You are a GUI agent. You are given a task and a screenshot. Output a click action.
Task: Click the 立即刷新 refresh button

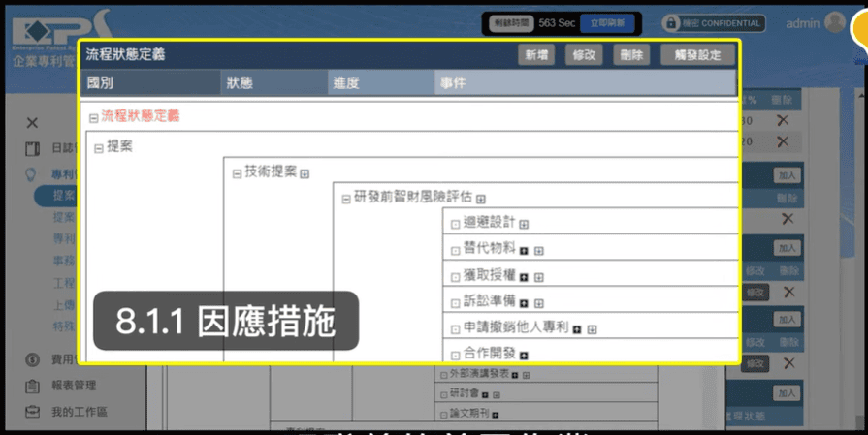[608, 22]
